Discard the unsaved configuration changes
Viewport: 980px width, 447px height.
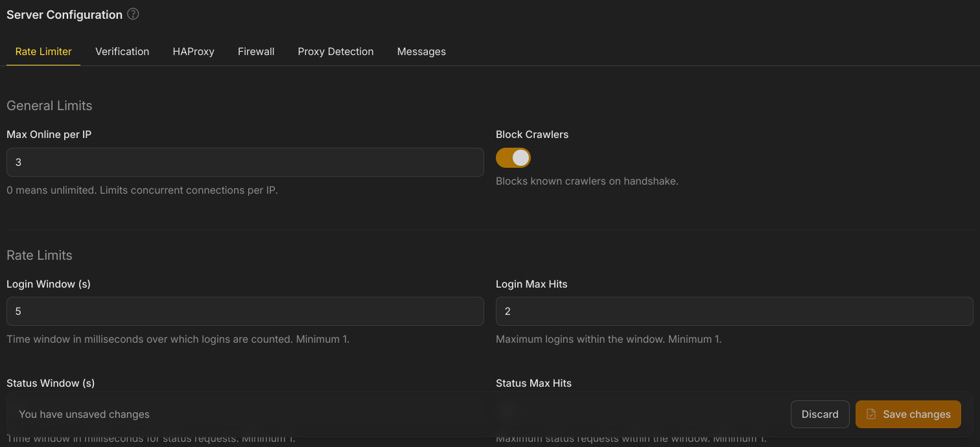(x=820, y=414)
